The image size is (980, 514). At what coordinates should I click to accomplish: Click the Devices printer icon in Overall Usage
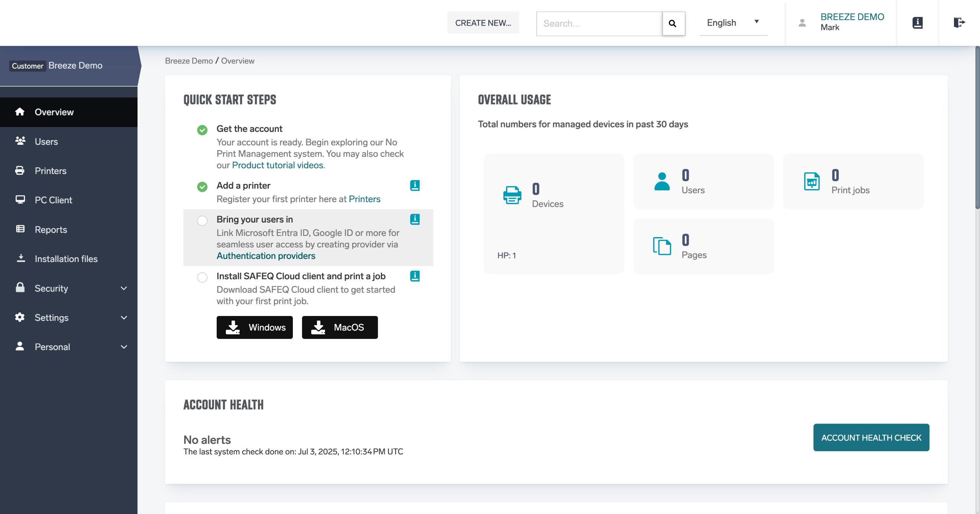point(512,195)
